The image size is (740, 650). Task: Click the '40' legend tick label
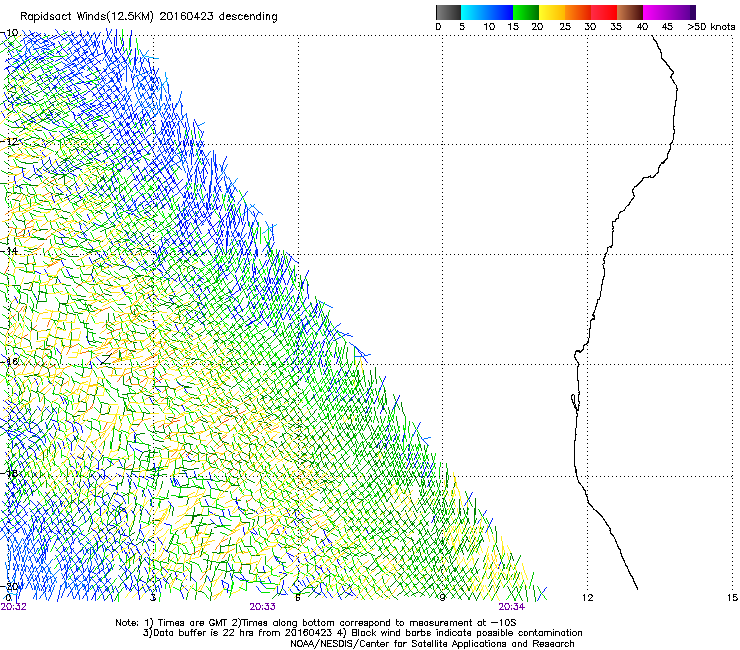pyautogui.click(x=642, y=27)
